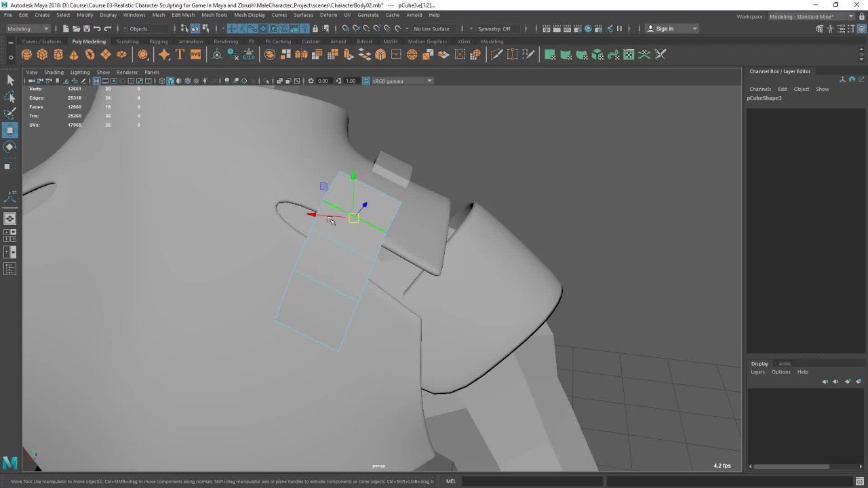Click the SVG import shelf icon
Screen dimensions: 868x488
195,55
